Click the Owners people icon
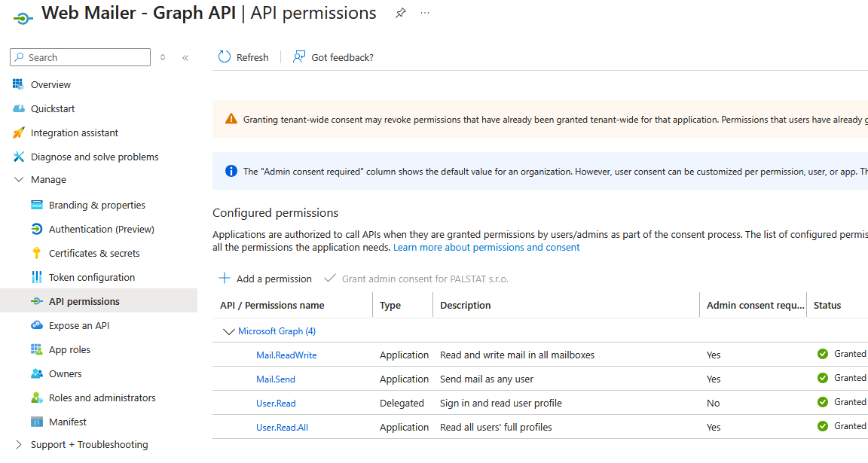This screenshot has width=868, height=463. pyautogui.click(x=36, y=373)
